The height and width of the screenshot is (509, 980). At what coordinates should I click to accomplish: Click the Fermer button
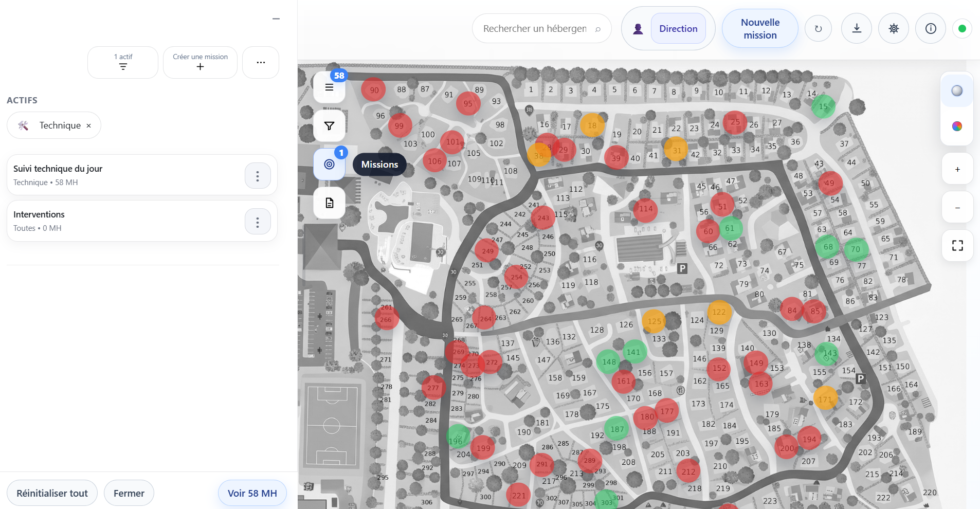click(129, 493)
